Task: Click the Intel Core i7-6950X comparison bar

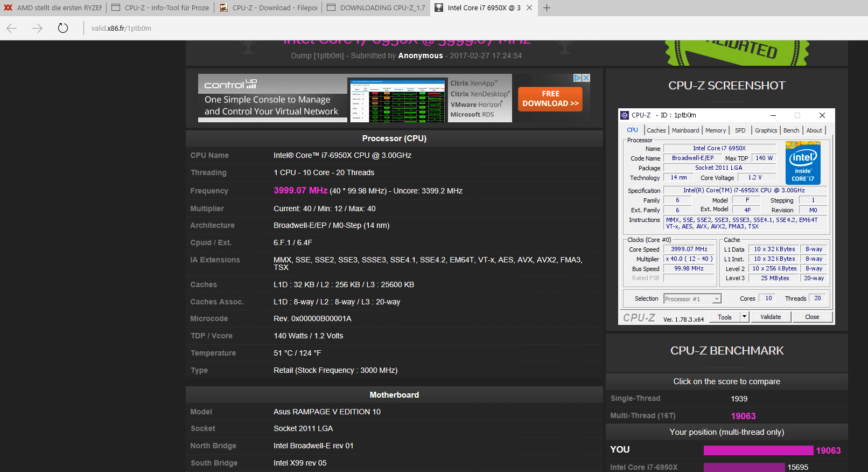Action: tap(744, 467)
